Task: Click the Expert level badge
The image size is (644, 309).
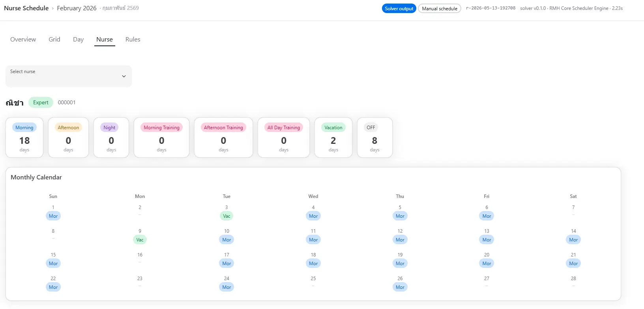Action: coord(41,102)
